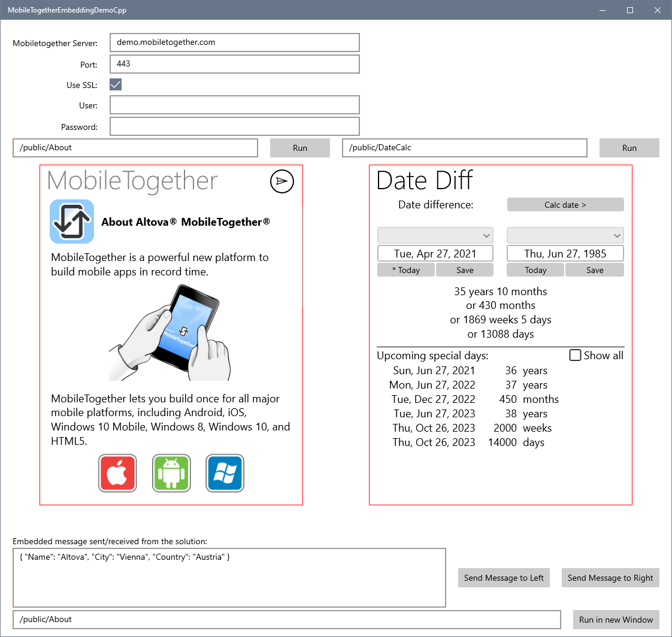Click the paper plane send icon
Image resolution: width=672 pixels, height=637 pixels.
coord(282,181)
